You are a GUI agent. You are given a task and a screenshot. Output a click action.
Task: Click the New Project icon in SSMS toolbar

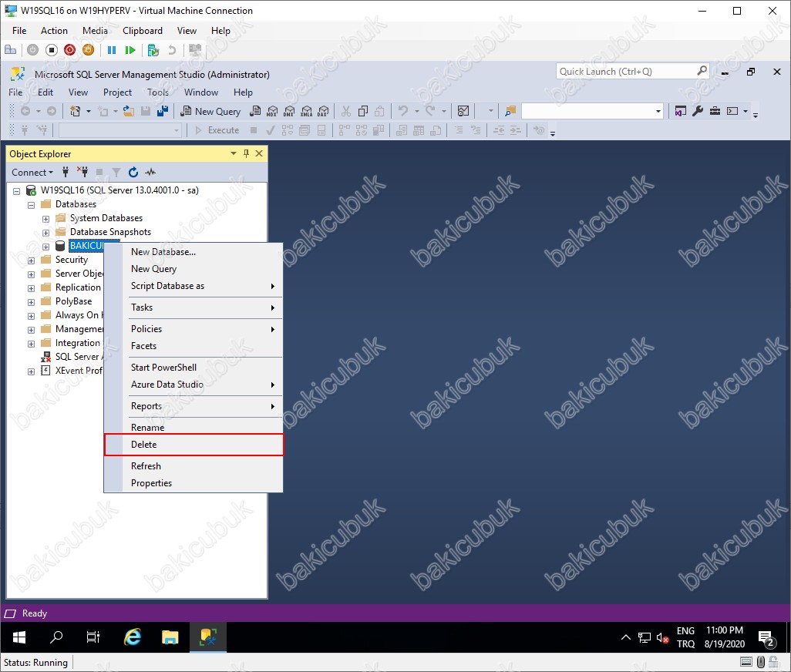[75, 111]
